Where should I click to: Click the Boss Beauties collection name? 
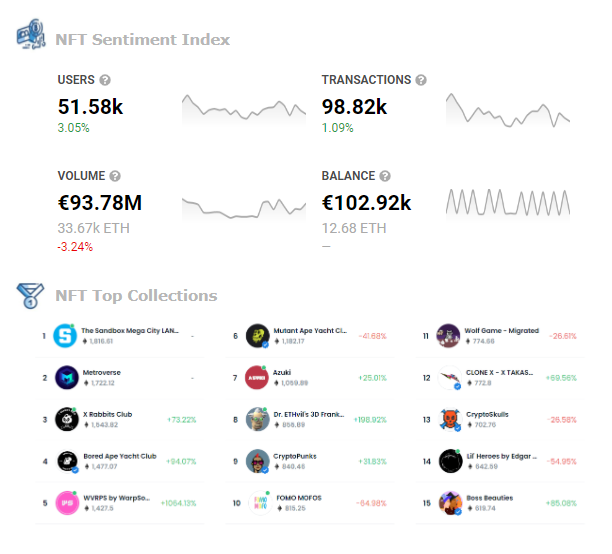point(490,498)
